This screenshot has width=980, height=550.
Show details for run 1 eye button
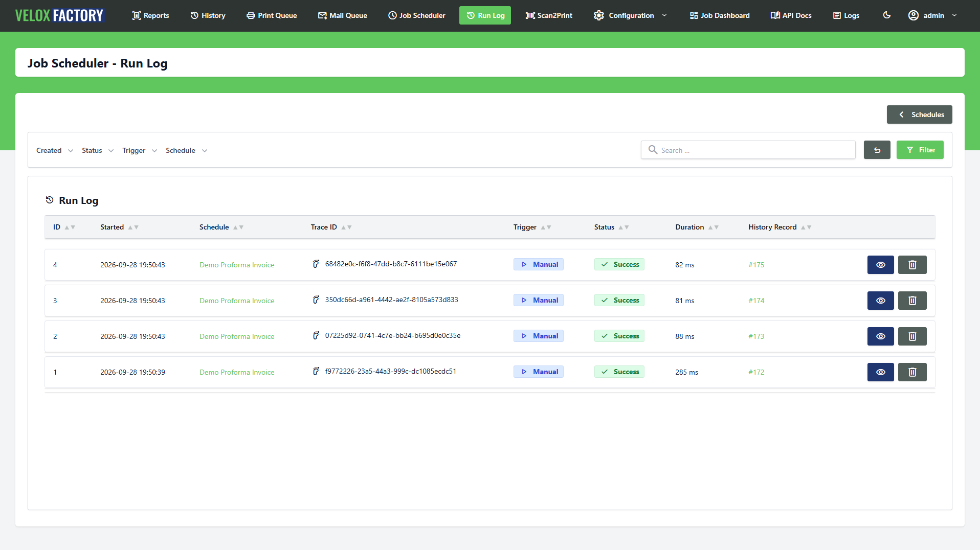tap(881, 372)
